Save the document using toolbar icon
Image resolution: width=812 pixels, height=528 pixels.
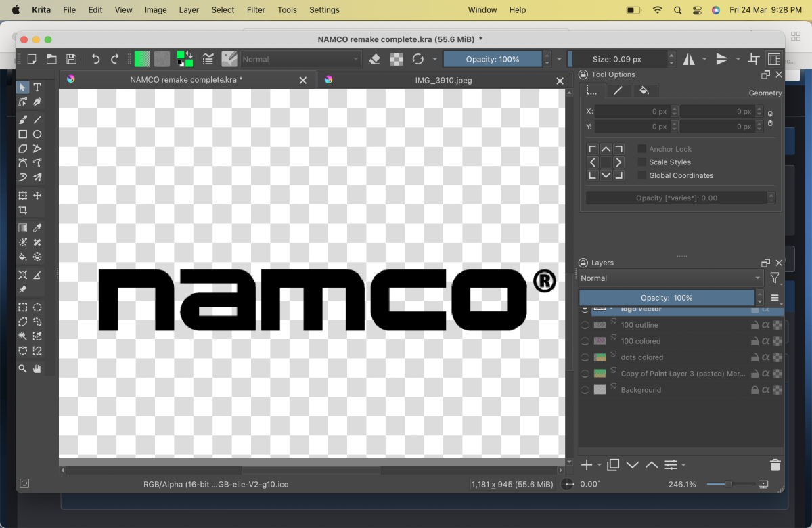coord(71,59)
